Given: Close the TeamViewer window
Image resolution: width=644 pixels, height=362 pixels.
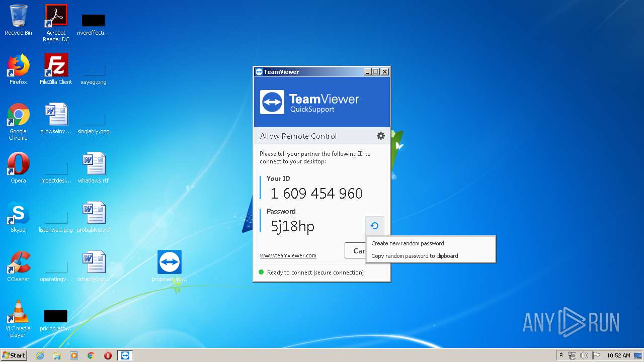Looking at the screenshot, I should [385, 72].
